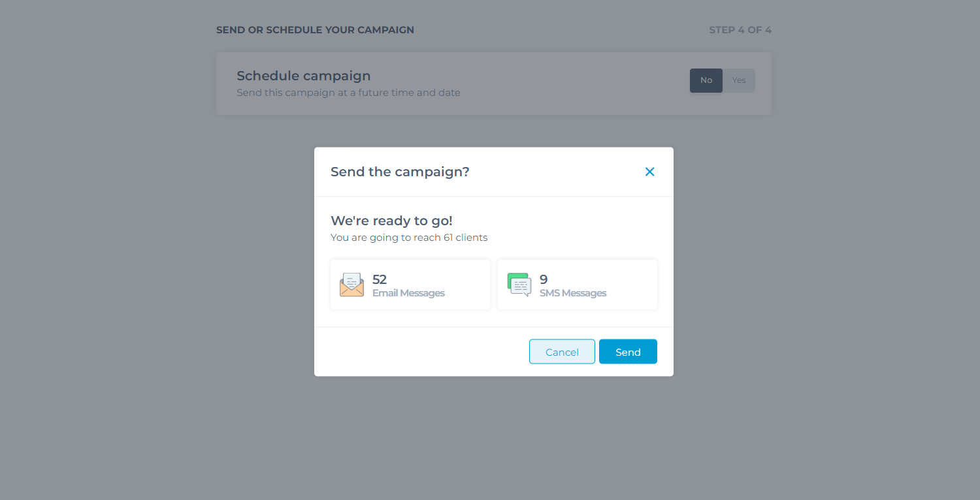Click the 9 SMS count number

pos(544,279)
